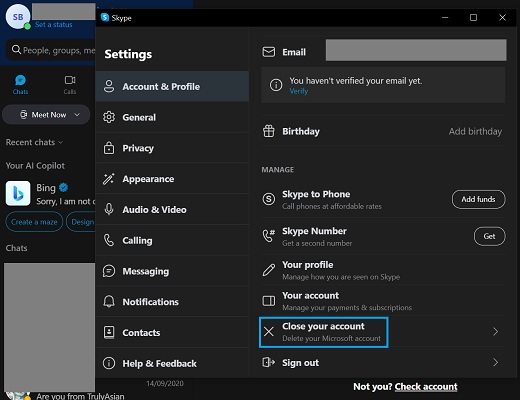Click Get for Skype Number
Screen dimensions: 520x400
(x=489, y=236)
